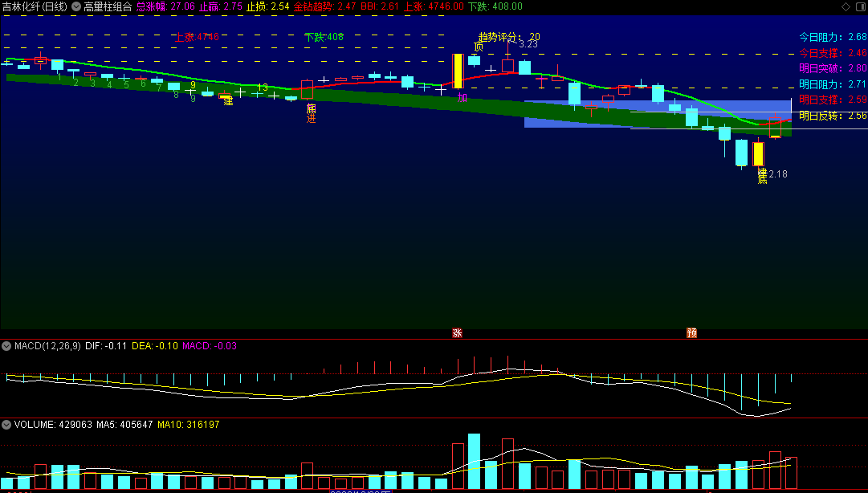
Task: Click the 趋势评分: 20 label
Action: click(509, 37)
